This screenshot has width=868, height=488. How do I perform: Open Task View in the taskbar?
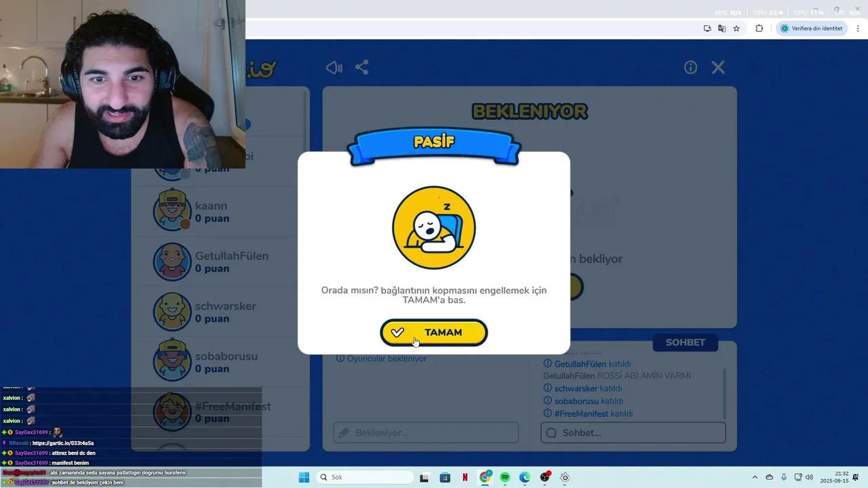(425, 478)
